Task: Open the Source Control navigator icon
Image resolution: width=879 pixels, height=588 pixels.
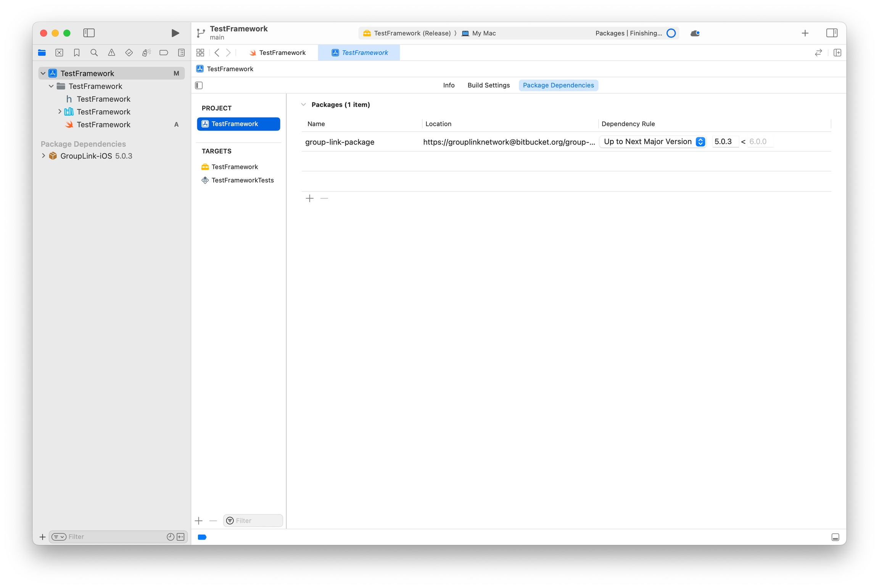Action: click(59, 53)
